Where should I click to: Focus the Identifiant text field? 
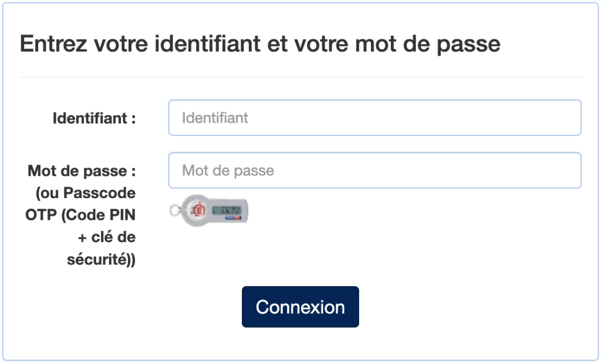point(375,117)
